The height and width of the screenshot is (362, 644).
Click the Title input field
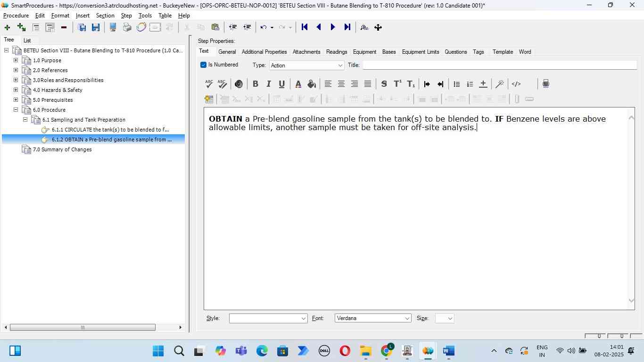pos(499,65)
